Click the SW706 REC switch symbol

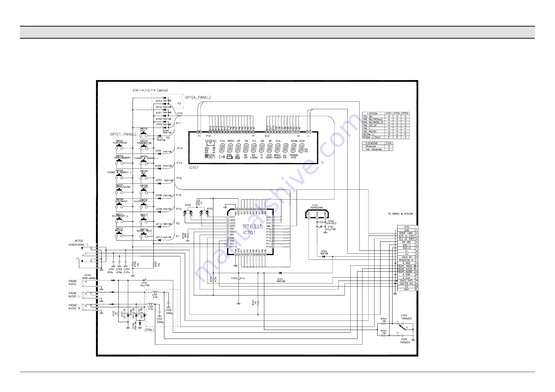tap(144, 178)
